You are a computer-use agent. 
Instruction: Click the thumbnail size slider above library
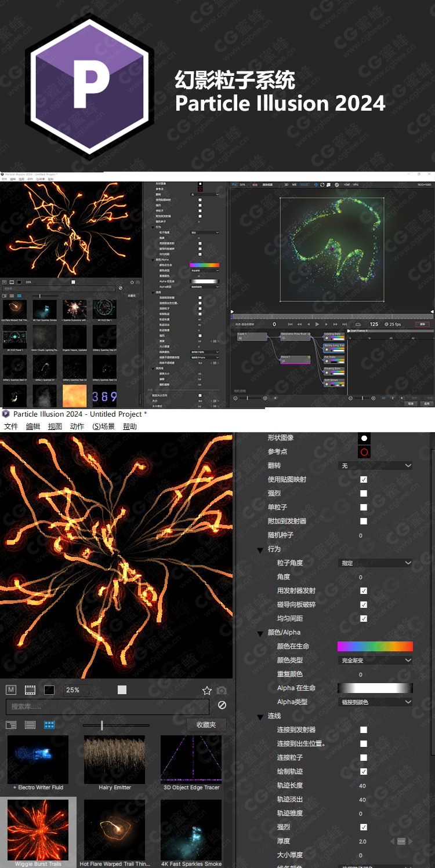pyautogui.click(x=116, y=725)
